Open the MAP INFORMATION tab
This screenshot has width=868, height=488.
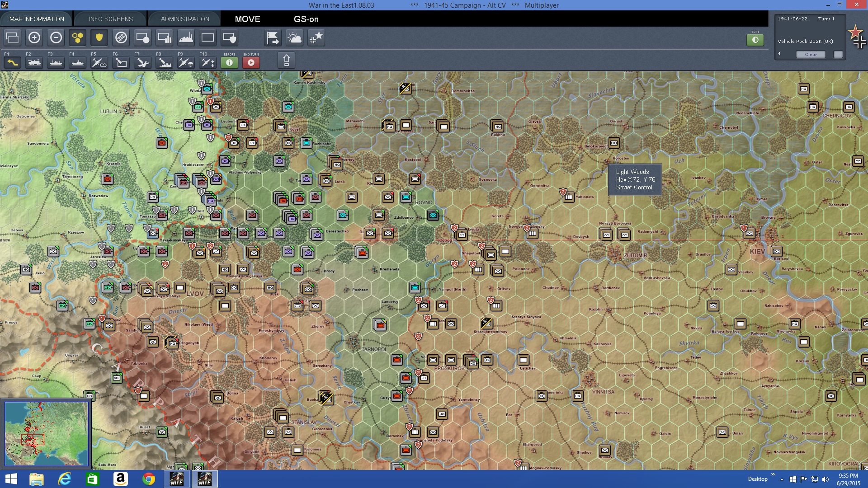point(37,19)
